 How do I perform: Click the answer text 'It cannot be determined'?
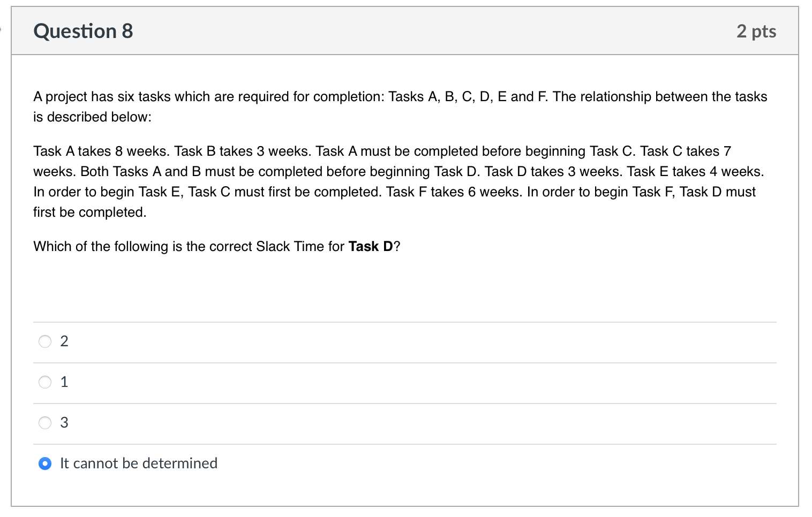pyautogui.click(x=139, y=463)
